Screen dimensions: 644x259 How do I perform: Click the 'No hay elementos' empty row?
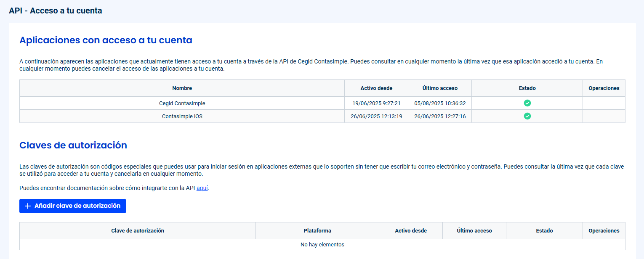(322, 244)
